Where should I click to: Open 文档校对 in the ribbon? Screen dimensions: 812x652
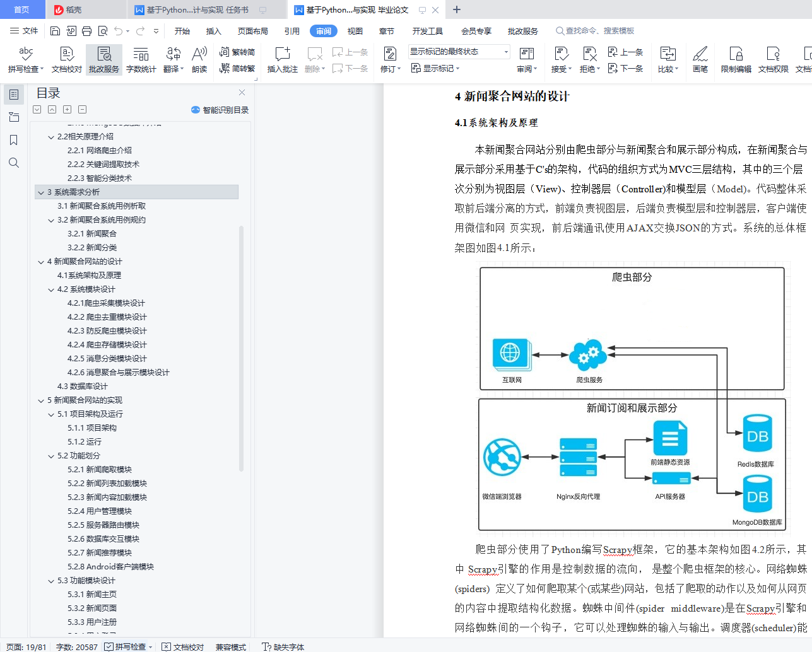67,60
